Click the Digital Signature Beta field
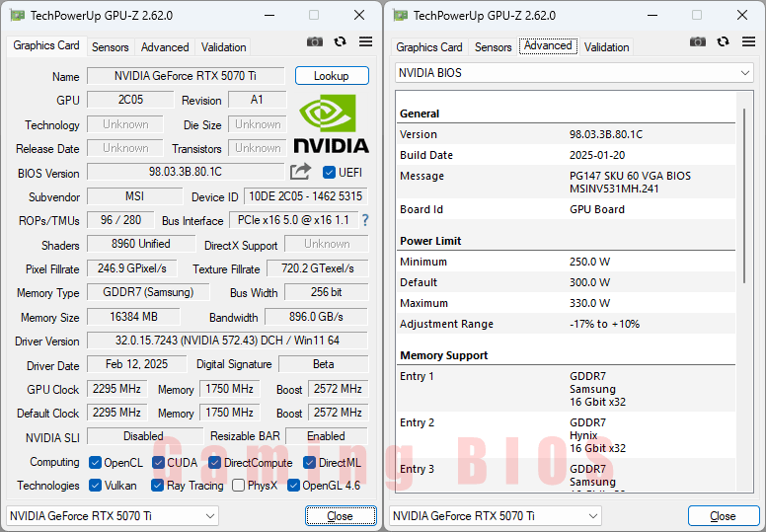 point(324,364)
